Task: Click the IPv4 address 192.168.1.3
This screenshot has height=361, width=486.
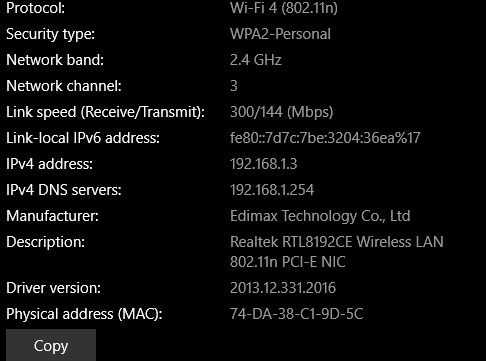Action: click(263, 164)
